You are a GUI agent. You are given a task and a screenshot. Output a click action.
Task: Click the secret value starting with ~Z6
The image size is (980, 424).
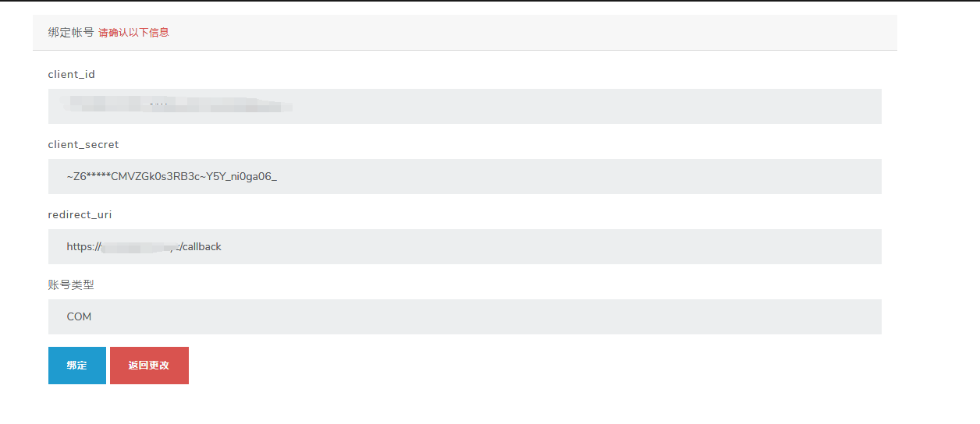click(x=172, y=177)
